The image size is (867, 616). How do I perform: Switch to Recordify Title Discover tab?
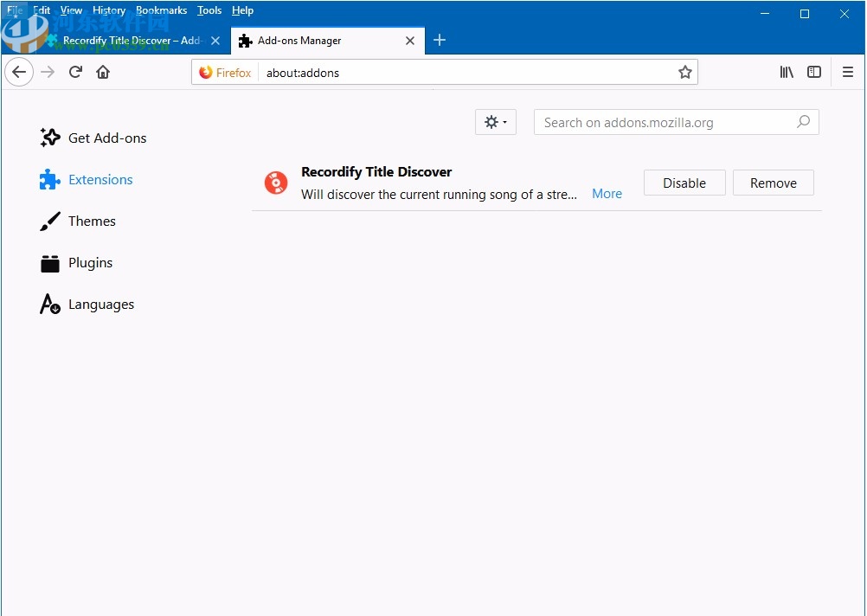130,41
